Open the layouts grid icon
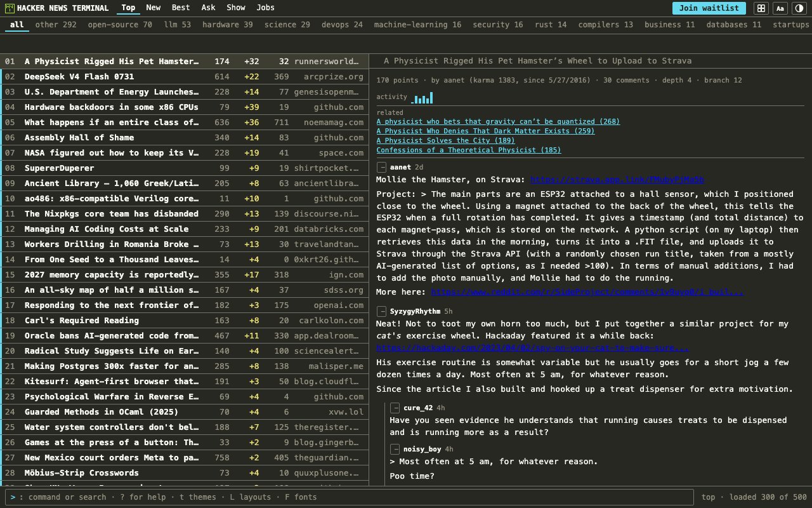The height and width of the screenshot is (508, 812). pyautogui.click(x=761, y=8)
